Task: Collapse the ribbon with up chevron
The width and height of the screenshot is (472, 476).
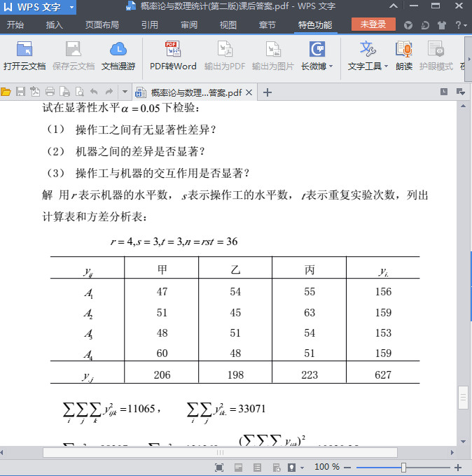Action: coord(394,6)
